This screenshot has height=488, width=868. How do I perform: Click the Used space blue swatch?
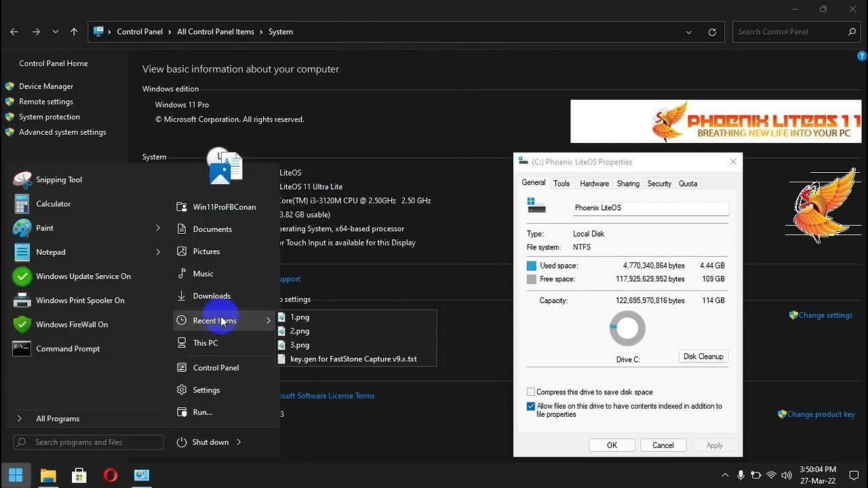pyautogui.click(x=532, y=266)
